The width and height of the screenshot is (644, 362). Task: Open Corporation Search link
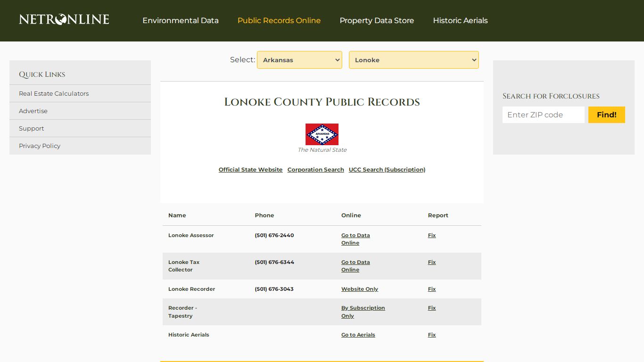[x=316, y=170]
